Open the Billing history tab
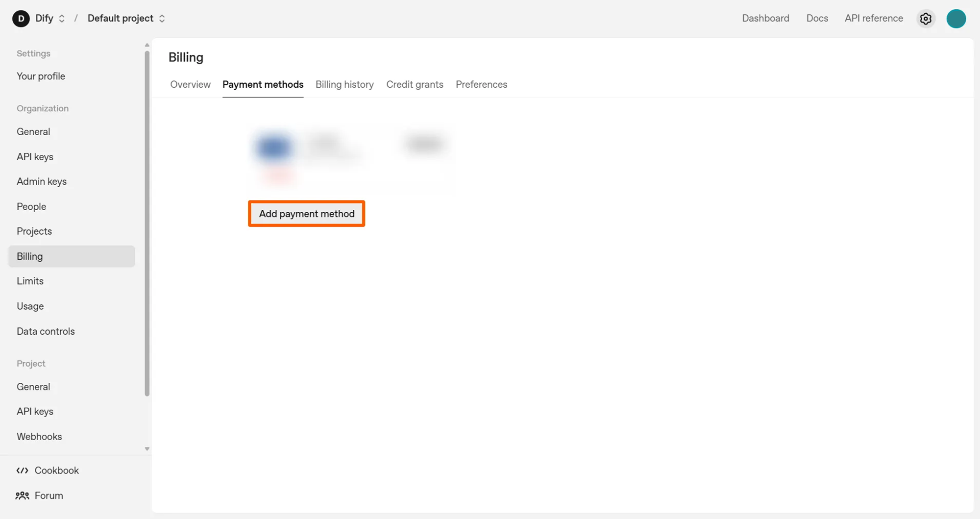980x519 pixels. (x=344, y=84)
